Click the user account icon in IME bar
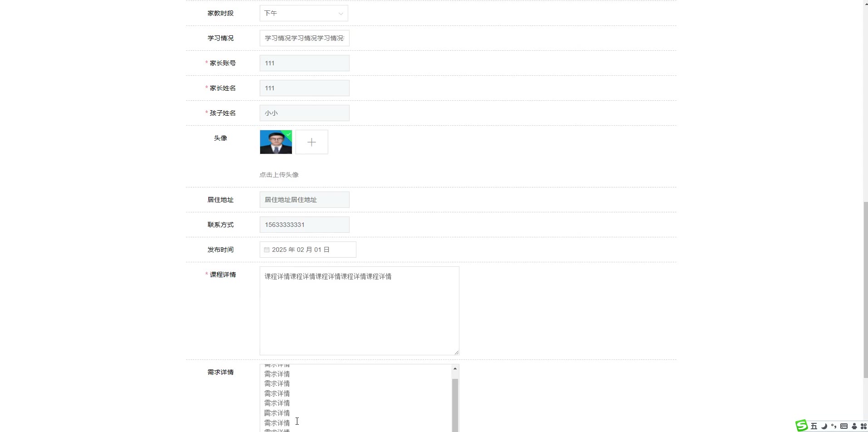The width and height of the screenshot is (868, 432). click(854, 426)
